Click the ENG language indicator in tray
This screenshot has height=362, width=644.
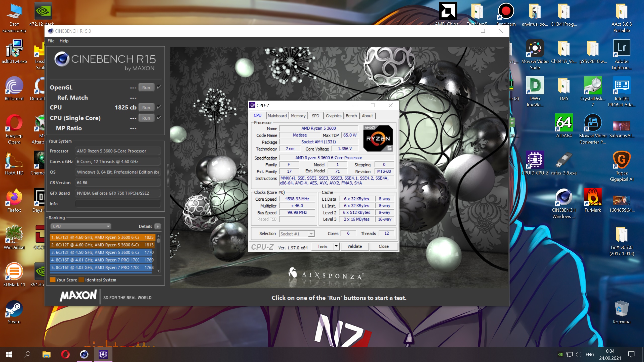click(x=590, y=354)
